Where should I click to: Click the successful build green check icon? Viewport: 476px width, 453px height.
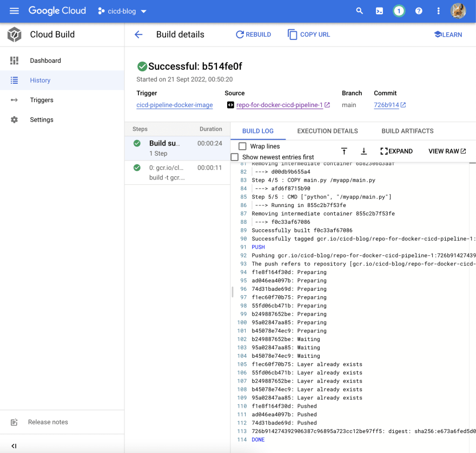coord(142,66)
